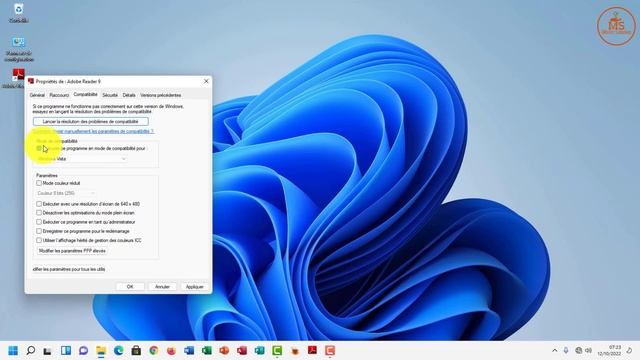
Task: Open the manual compatibility settings help link
Action: (93, 131)
